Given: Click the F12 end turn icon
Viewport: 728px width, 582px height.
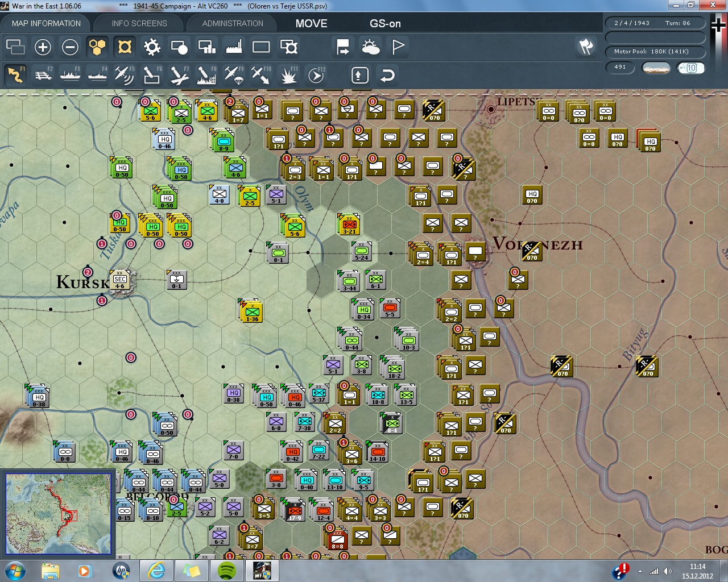Looking at the screenshot, I should click(x=316, y=75).
